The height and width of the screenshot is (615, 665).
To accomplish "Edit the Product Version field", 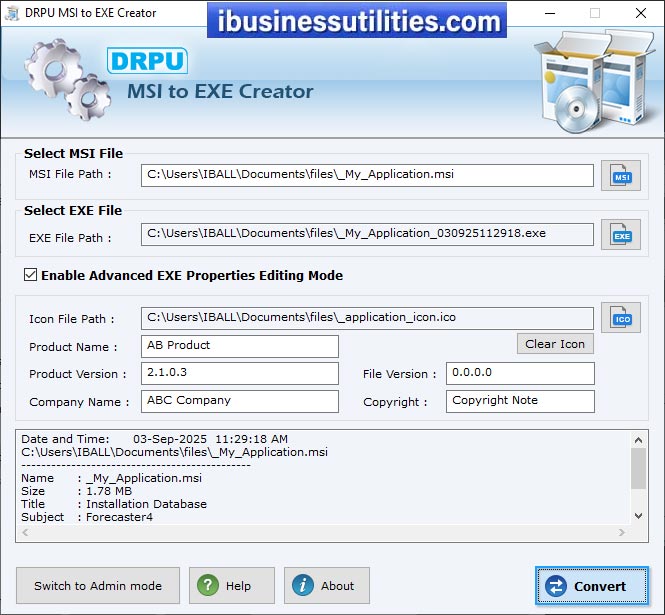I will [x=240, y=373].
